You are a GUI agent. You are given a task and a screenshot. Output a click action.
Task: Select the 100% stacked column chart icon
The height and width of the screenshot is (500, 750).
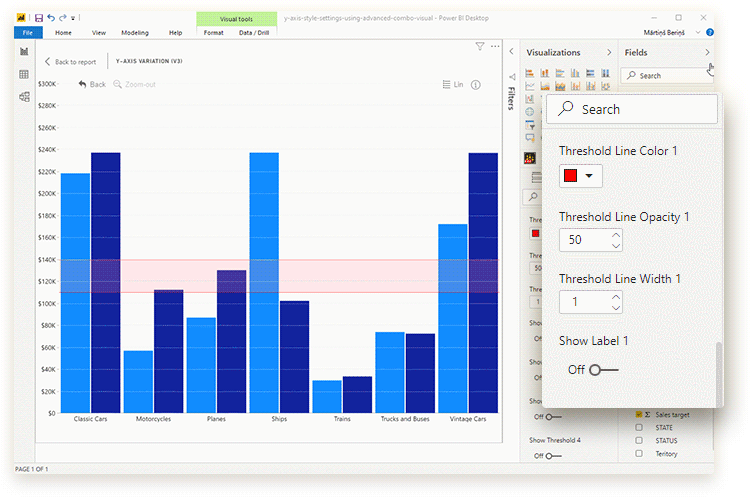point(606,73)
